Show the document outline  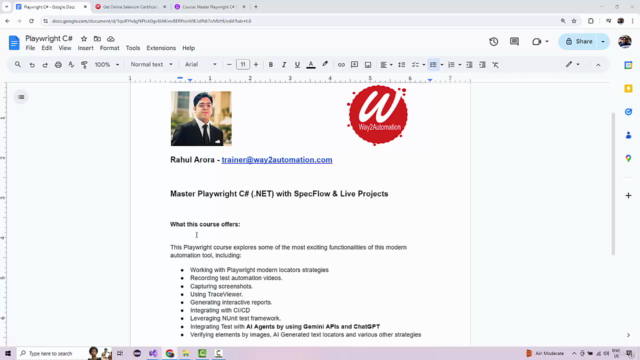click(21, 97)
